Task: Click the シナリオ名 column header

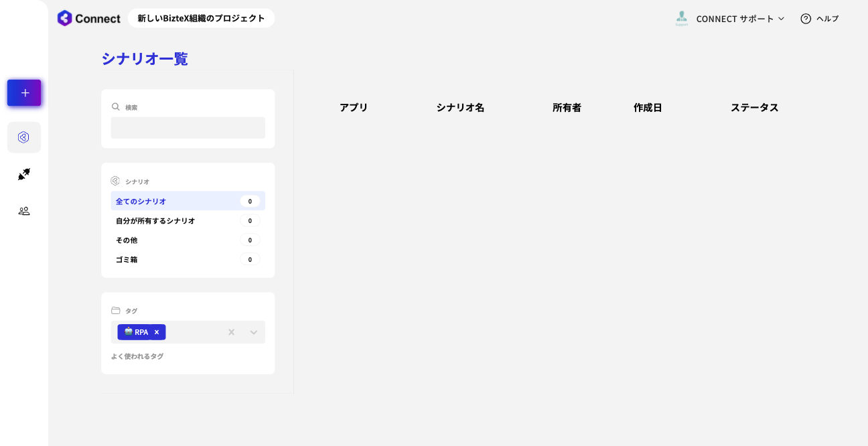Action: 460,108
